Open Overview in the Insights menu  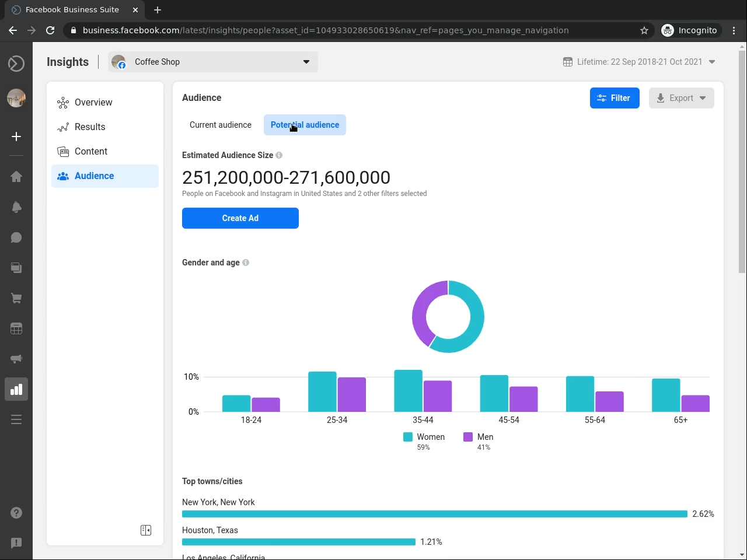93,103
